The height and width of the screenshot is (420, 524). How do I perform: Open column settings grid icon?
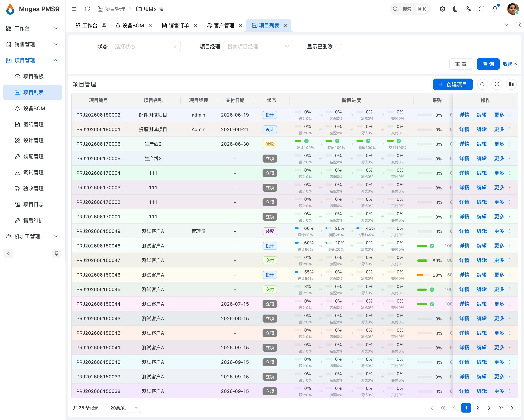511,84
